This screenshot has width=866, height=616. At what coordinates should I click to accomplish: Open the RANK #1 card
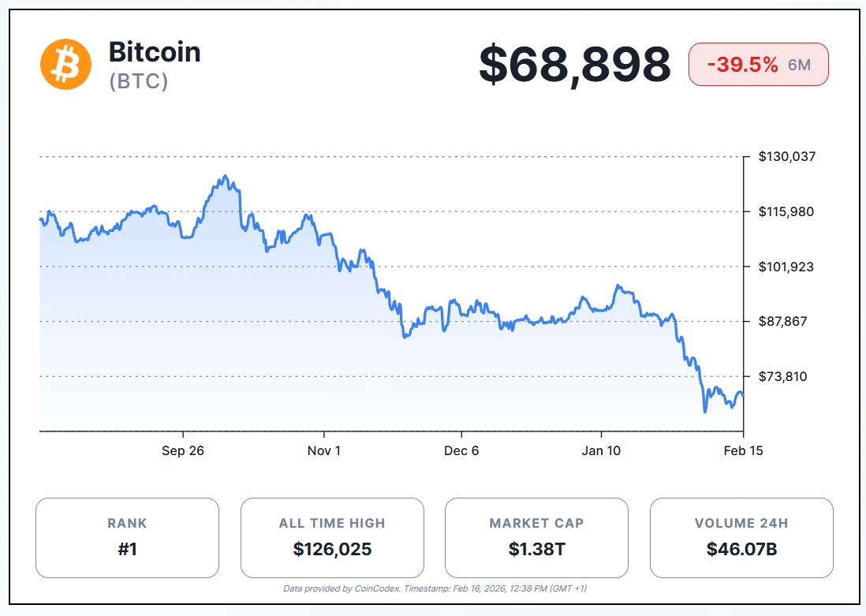[x=127, y=537]
